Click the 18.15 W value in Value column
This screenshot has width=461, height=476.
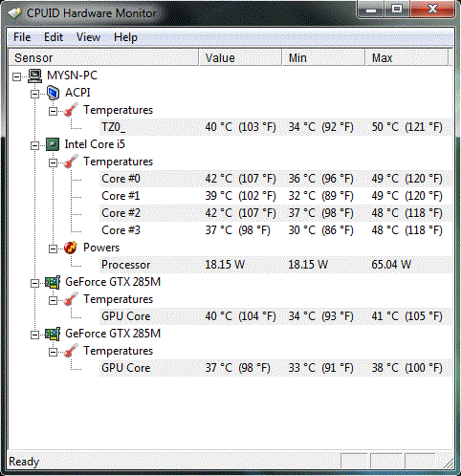coord(225,265)
